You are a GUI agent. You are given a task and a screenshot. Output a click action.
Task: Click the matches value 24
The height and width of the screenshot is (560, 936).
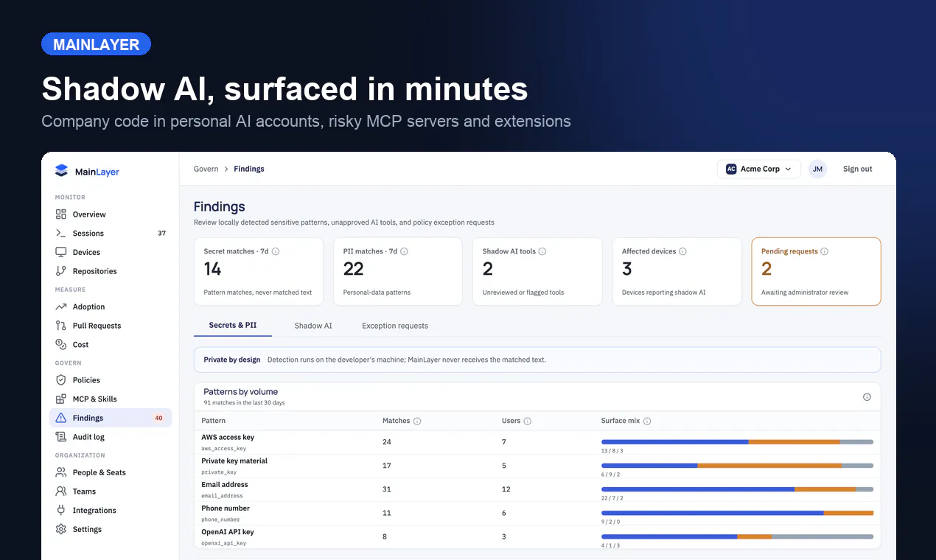pyautogui.click(x=387, y=442)
